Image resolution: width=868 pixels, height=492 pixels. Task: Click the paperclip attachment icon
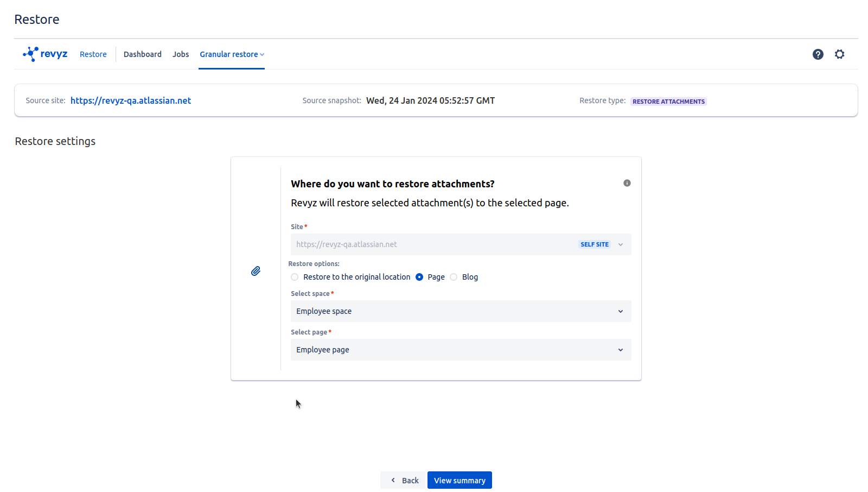(x=256, y=271)
